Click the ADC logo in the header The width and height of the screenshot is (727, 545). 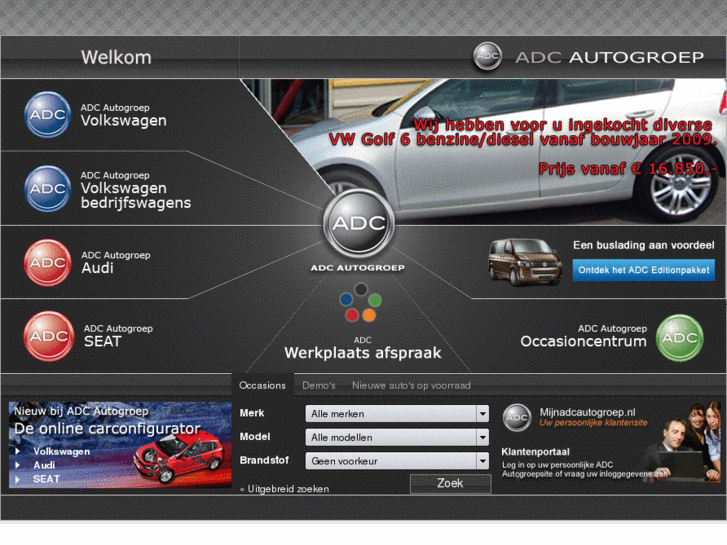487,57
